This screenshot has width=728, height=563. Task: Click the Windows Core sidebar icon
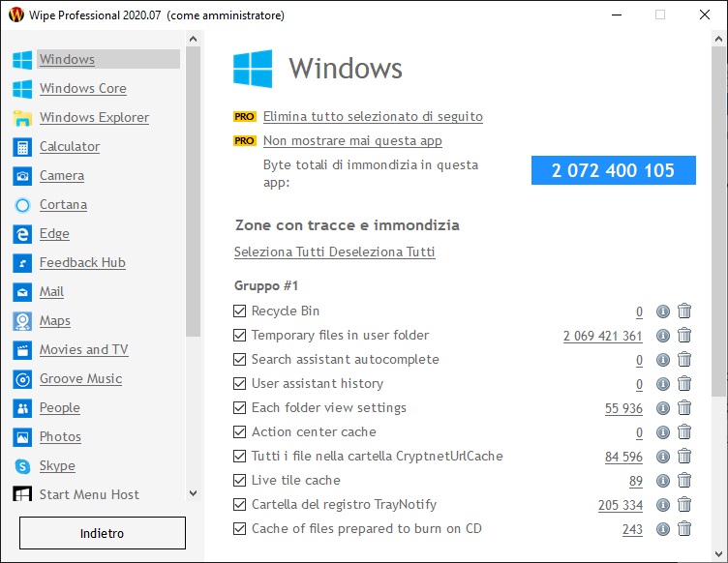tap(22, 89)
